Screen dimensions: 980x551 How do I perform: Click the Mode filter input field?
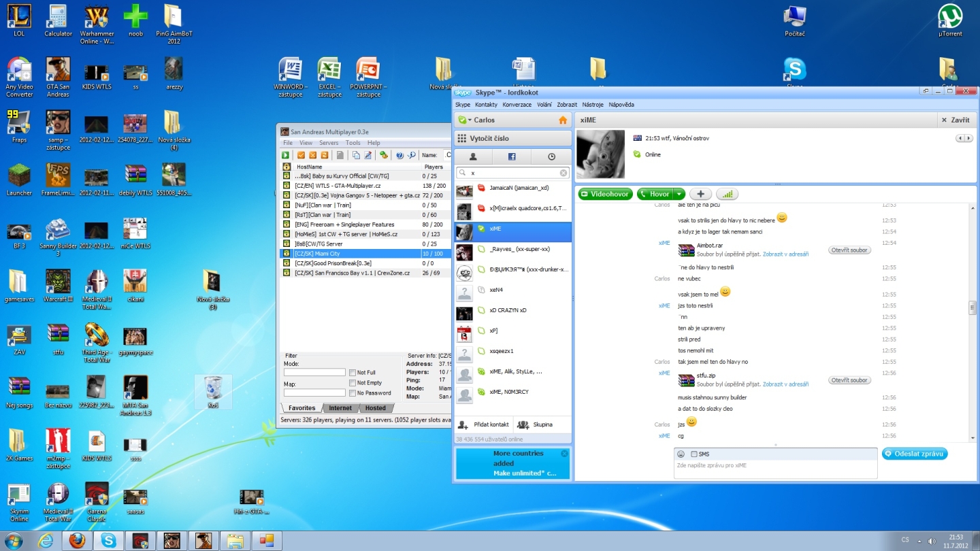(314, 373)
